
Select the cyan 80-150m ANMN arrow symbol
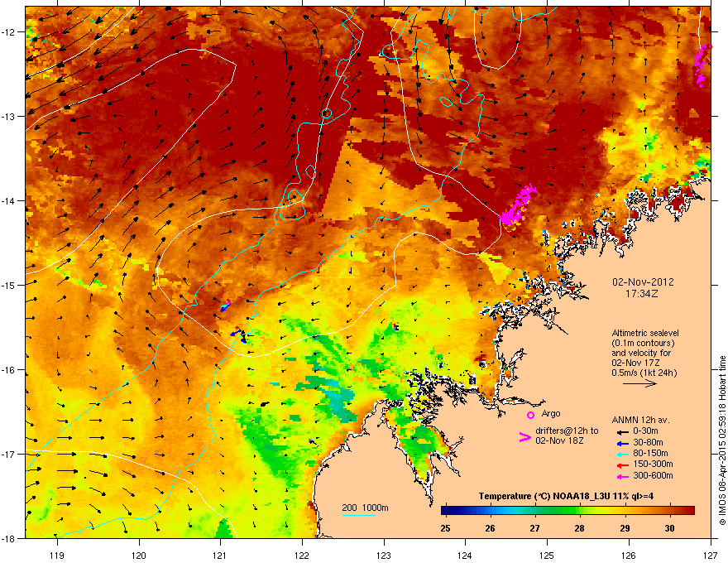tap(622, 455)
